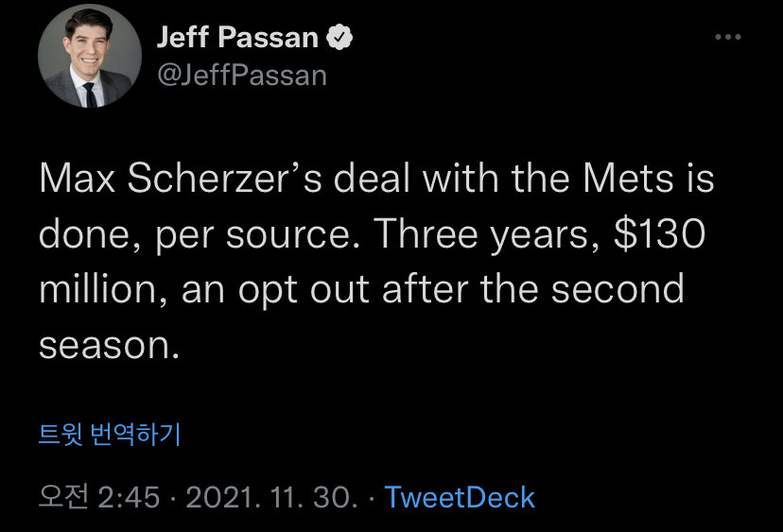Click the 2021. 11. 30. date

(272, 498)
